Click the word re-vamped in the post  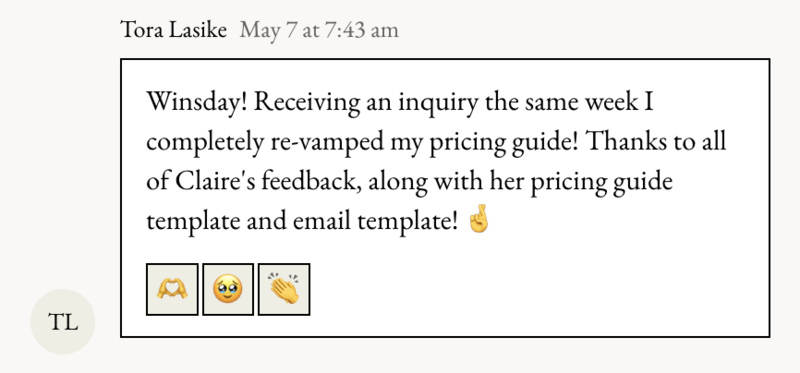(x=324, y=142)
